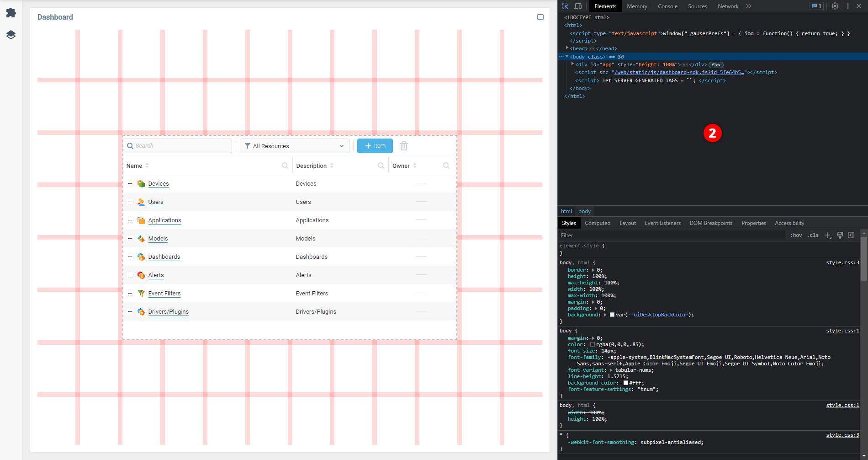Click the add Item button

(x=375, y=146)
